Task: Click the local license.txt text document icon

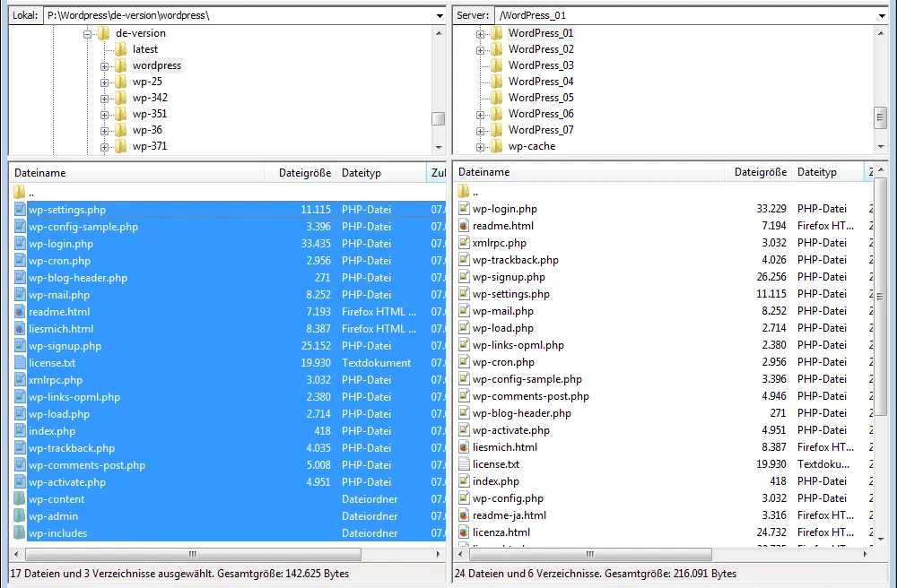Action: [20, 363]
